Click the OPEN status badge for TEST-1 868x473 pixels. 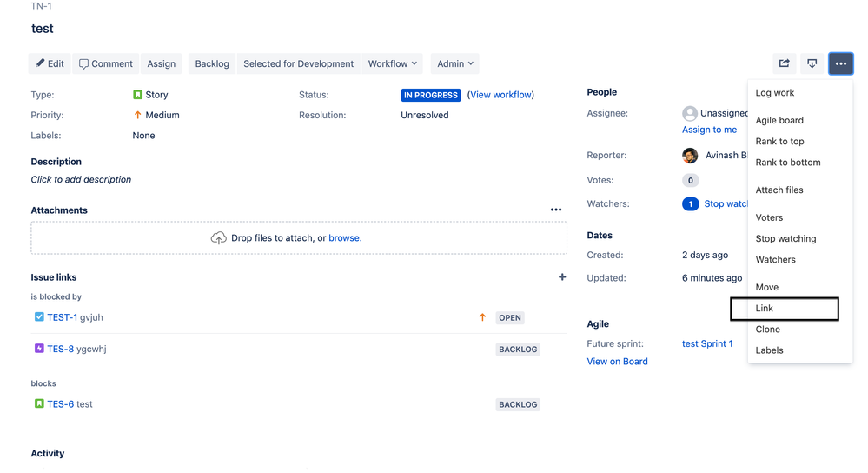[x=510, y=318]
